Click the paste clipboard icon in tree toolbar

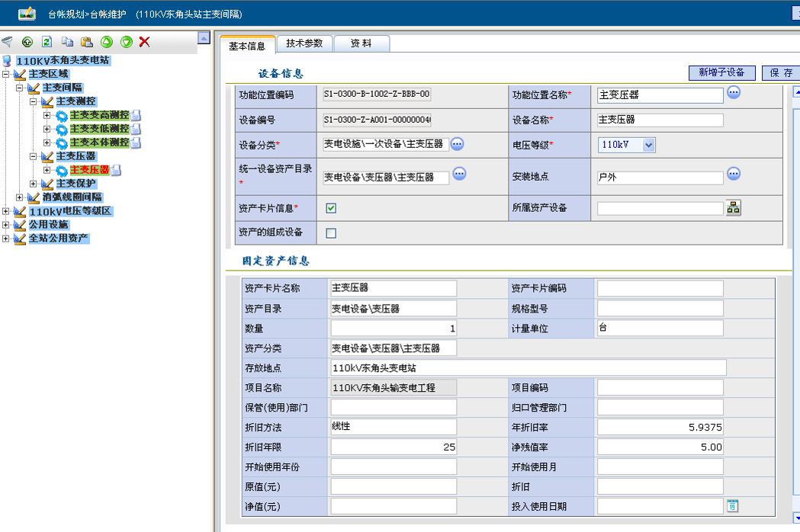87,42
